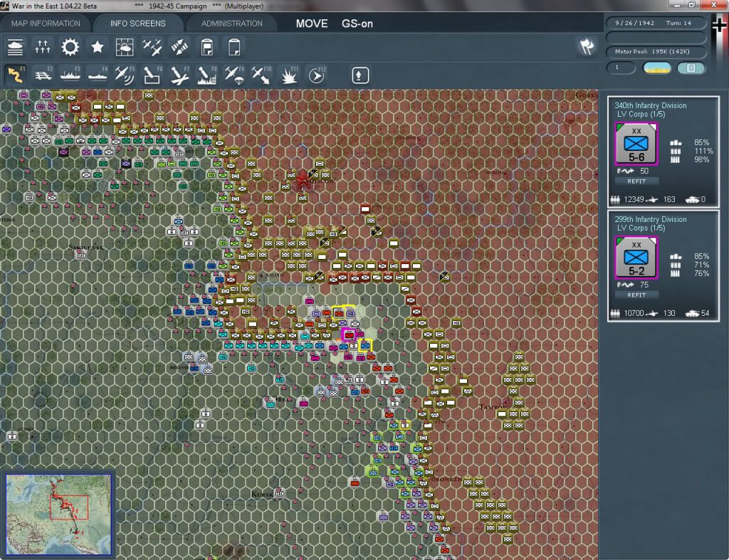Viewport: 729px width, 560px height.
Task: Select the F11 explosion tool
Action: (x=289, y=75)
